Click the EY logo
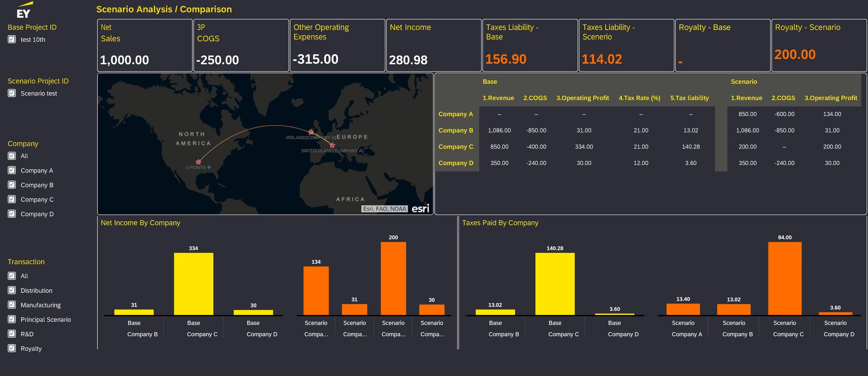Image resolution: width=868 pixels, height=376 pixels. (x=24, y=11)
